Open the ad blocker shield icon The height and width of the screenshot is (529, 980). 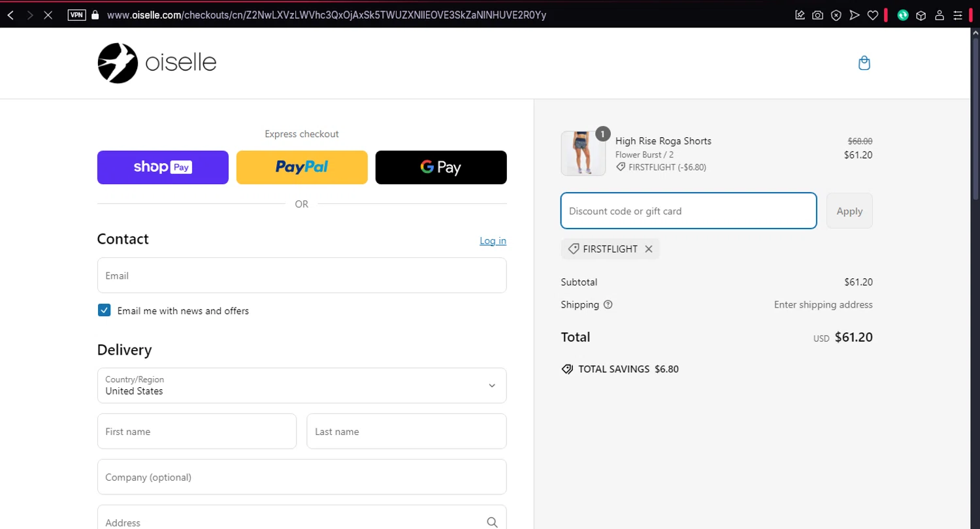coord(836,15)
